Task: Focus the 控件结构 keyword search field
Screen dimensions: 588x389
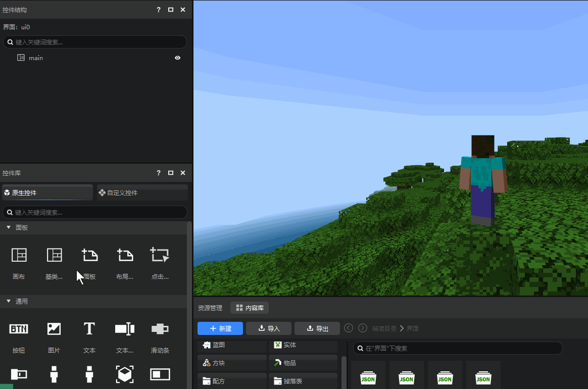Action: coord(95,42)
